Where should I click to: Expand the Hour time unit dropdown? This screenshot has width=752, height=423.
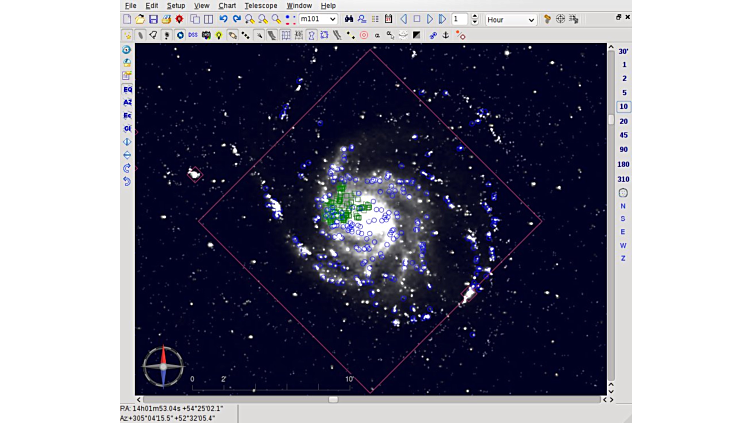tap(530, 19)
